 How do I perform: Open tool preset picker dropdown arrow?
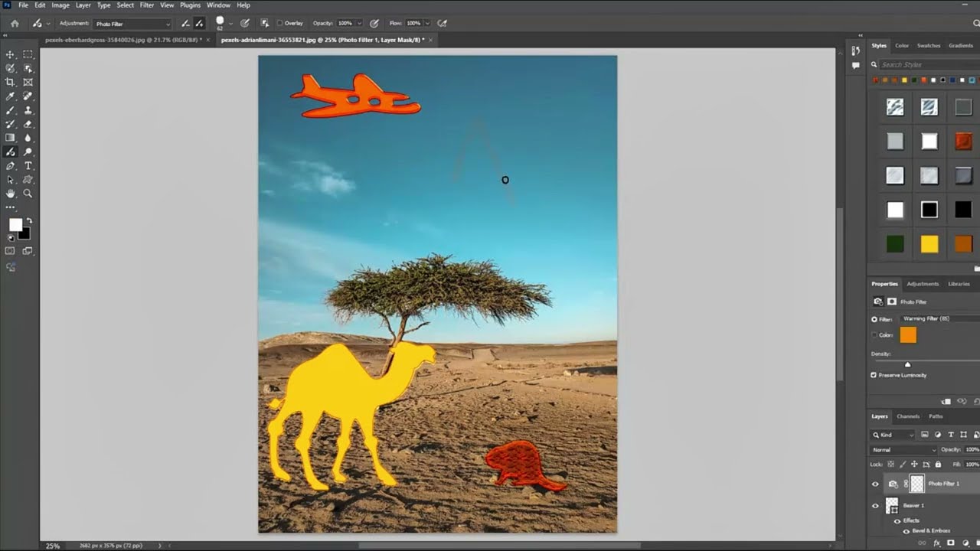(48, 24)
